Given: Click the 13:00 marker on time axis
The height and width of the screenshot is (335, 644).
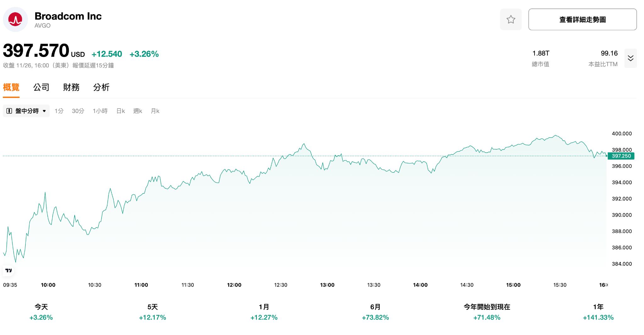Looking at the screenshot, I should (327, 285).
